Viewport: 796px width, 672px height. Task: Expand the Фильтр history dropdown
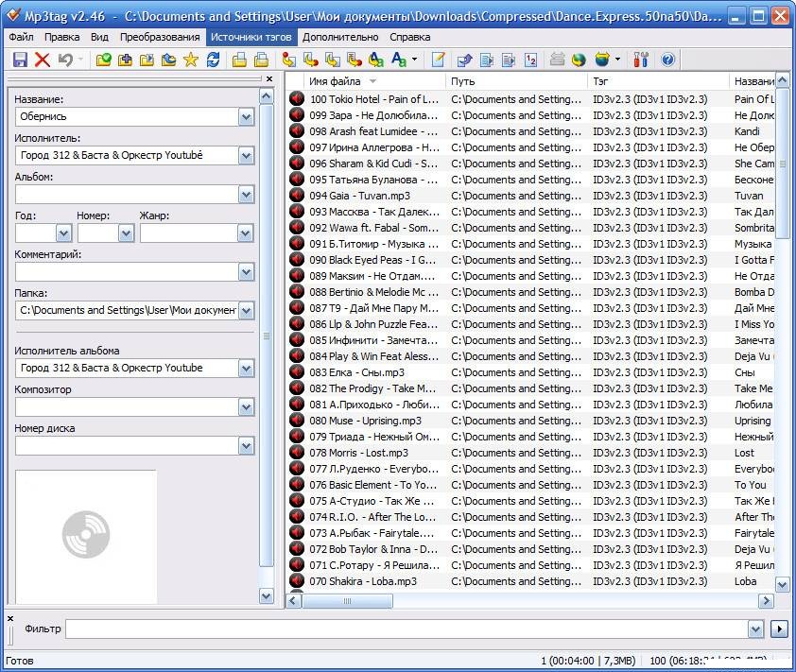[x=755, y=629]
